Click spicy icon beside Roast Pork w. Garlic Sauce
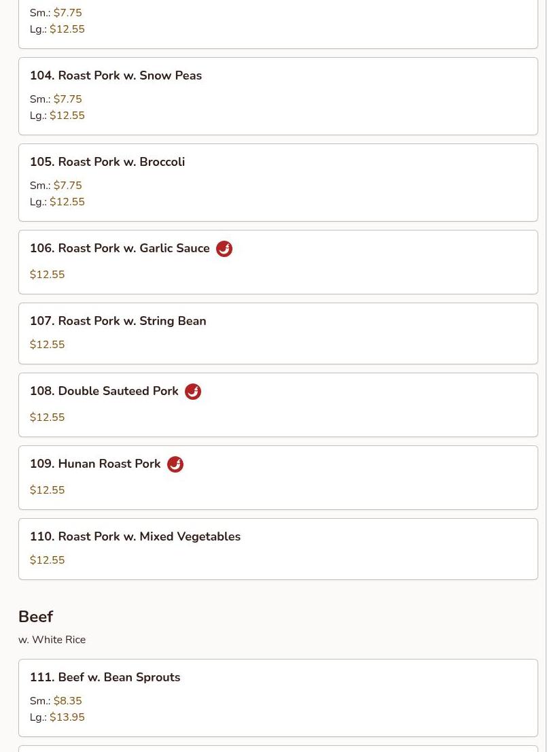This screenshot has width=560, height=752. 224,249
